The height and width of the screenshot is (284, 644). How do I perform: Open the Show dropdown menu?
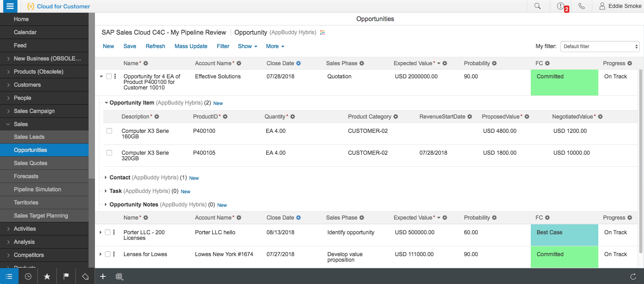click(x=248, y=46)
